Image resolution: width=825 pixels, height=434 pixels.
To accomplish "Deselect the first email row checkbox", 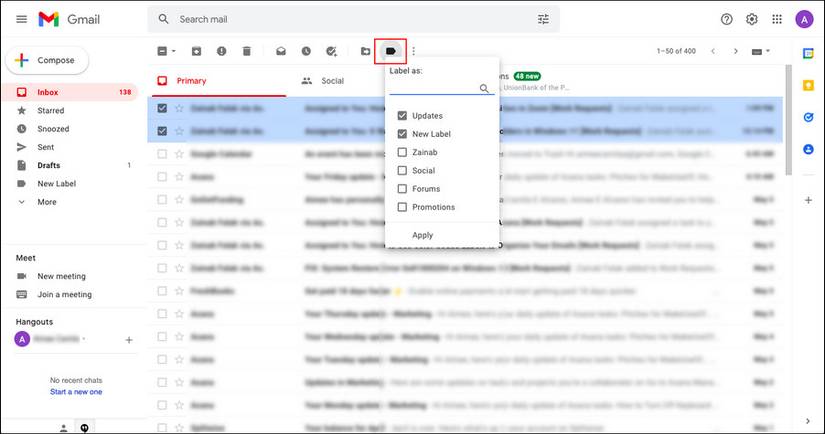I will [x=162, y=108].
